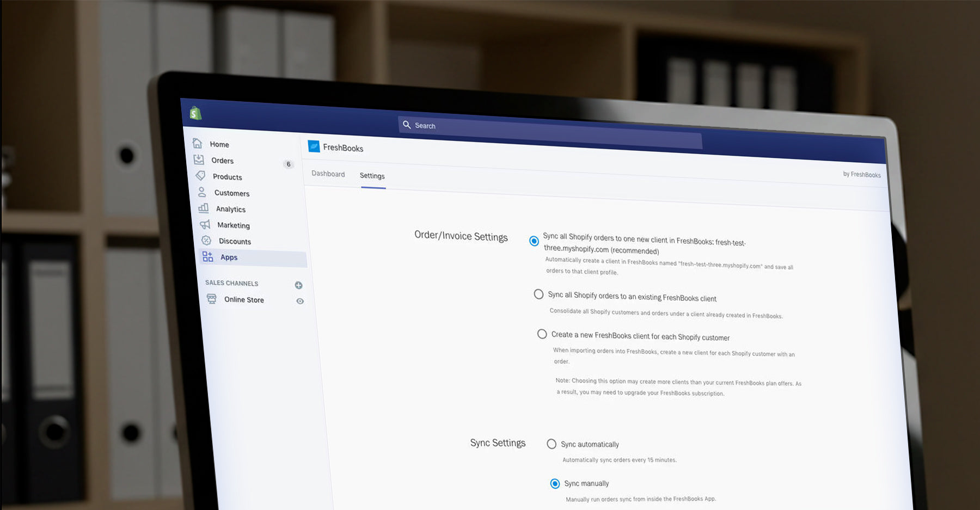Click the search magnifier icon
Image resolution: width=980 pixels, height=510 pixels.
pos(407,125)
